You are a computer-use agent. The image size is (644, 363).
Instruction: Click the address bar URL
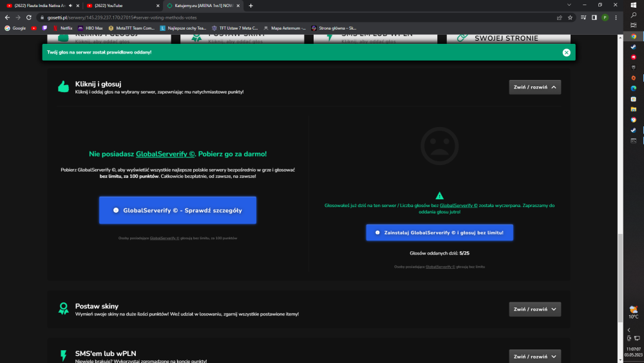(122, 17)
